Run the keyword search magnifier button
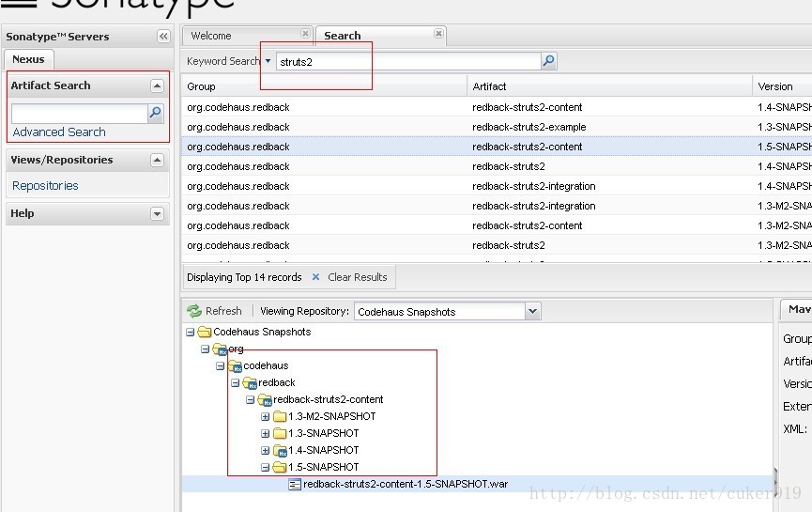Image resolution: width=812 pixels, height=512 pixels. coord(548,61)
